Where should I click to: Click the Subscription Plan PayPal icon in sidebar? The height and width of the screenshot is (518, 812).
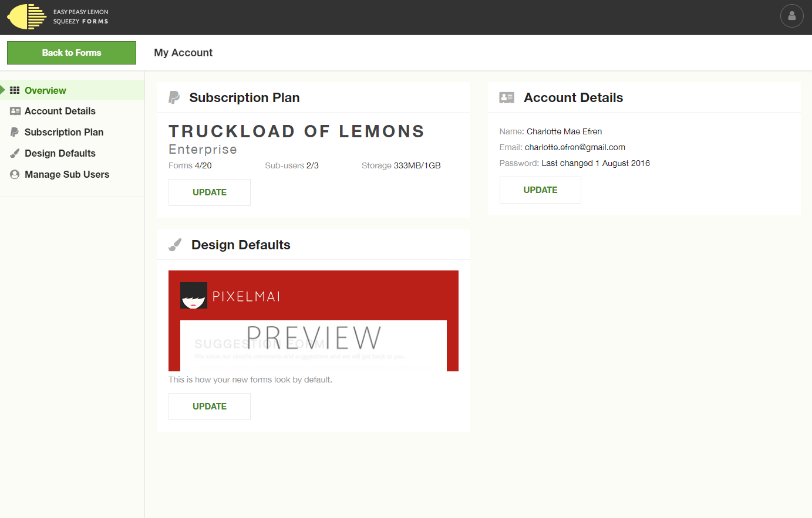[15, 132]
